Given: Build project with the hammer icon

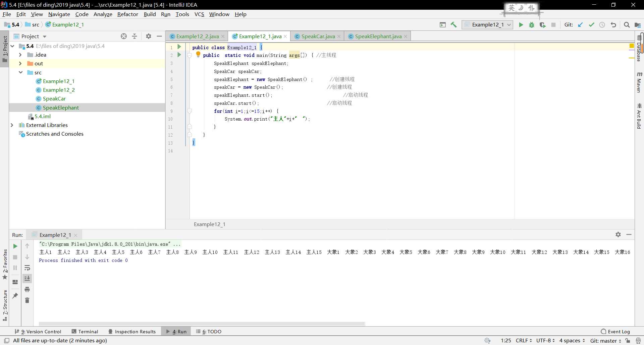Looking at the screenshot, I should pos(454,25).
